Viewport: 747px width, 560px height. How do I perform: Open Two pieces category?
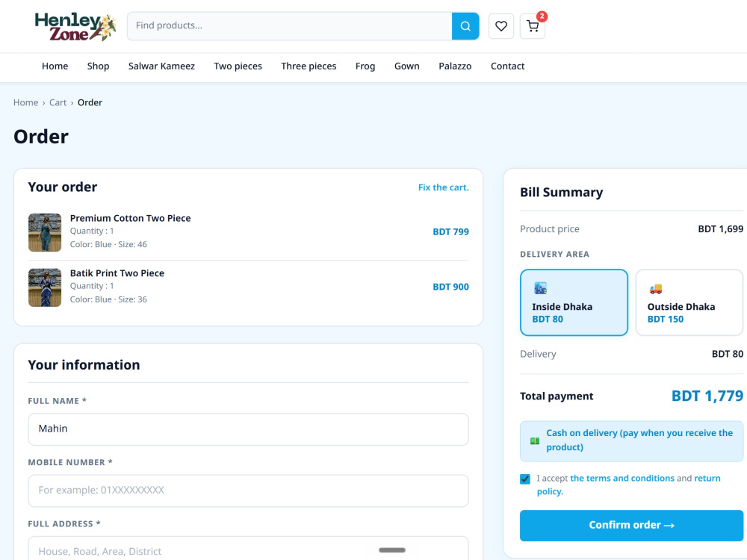pos(238,66)
